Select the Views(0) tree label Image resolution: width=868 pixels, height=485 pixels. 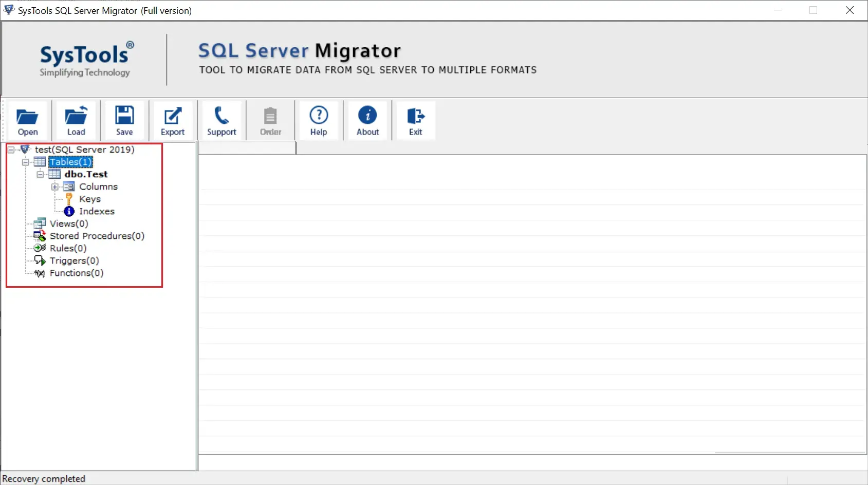click(x=69, y=223)
